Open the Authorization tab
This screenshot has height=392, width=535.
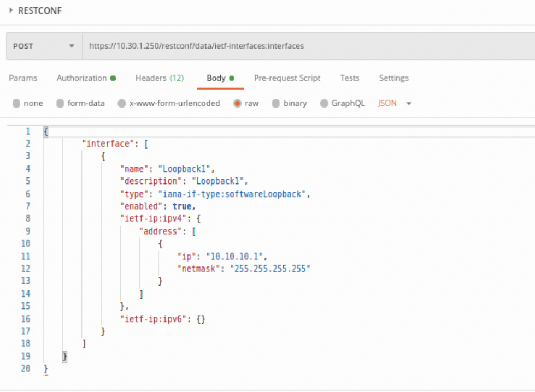tap(82, 78)
